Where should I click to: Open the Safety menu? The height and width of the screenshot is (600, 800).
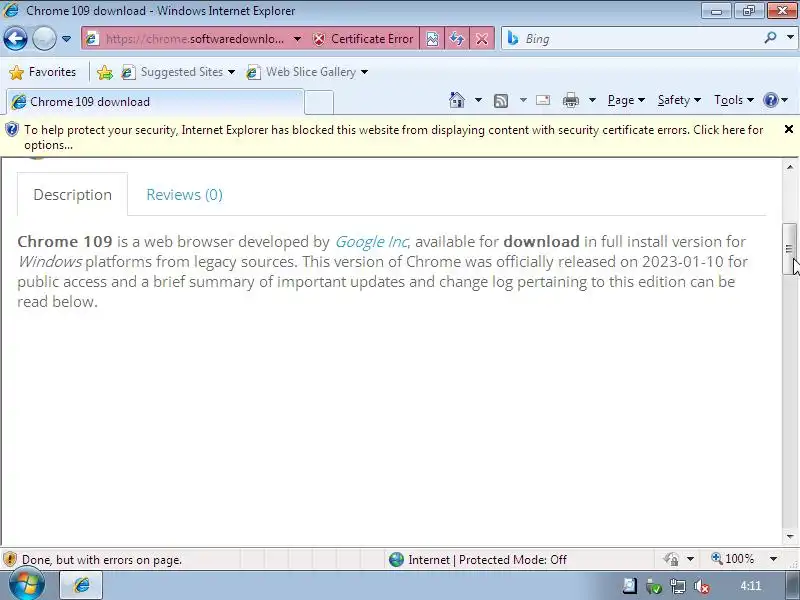[x=679, y=100]
